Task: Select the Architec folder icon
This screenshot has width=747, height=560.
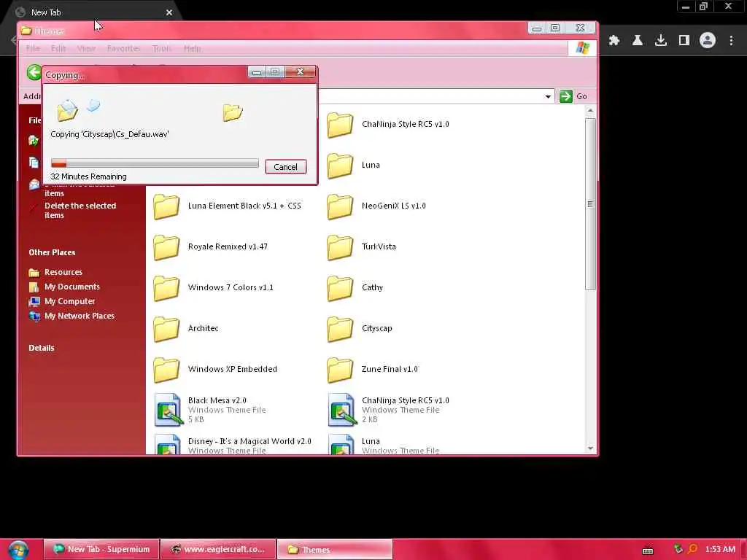Action: 166,330
